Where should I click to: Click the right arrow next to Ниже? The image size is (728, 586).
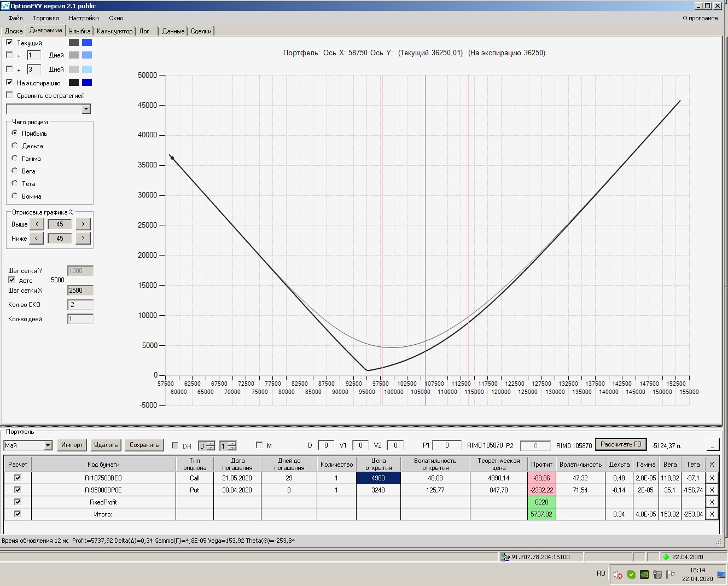[x=83, y=238]
